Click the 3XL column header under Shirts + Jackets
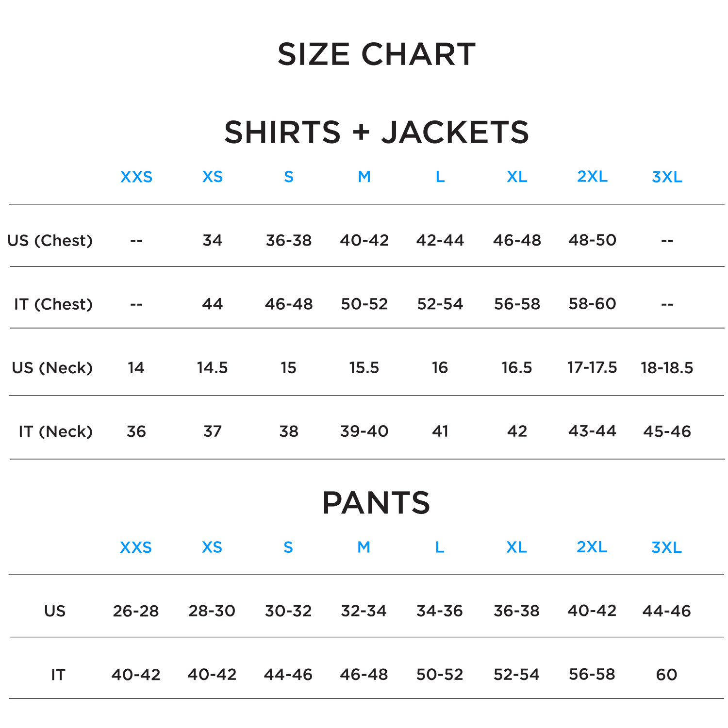 coord(667,177)
